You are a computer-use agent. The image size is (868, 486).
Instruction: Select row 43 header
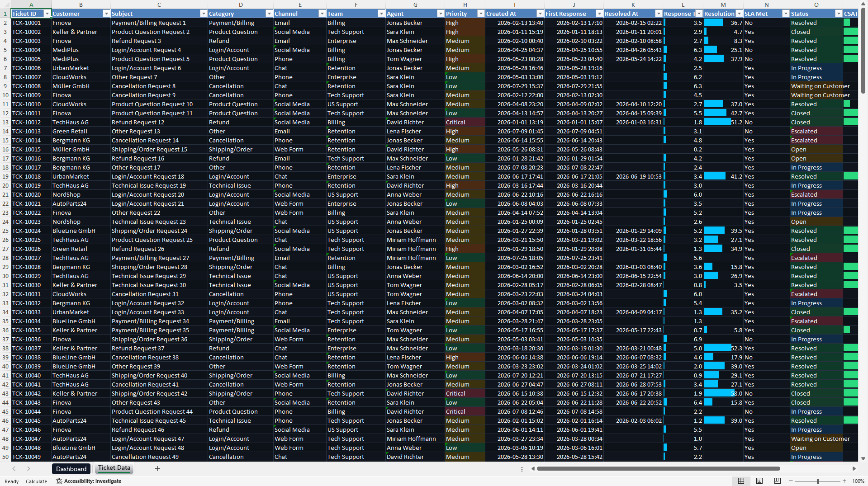5,393
